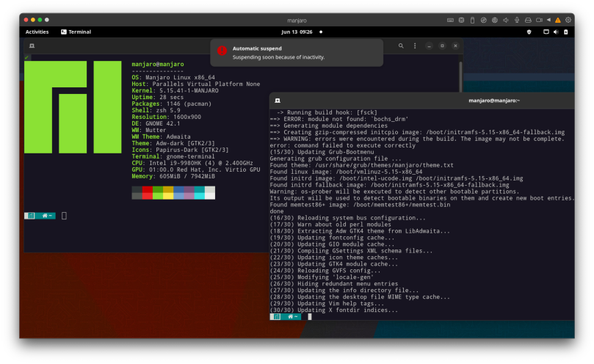
Task: Click the manjaro@manjaro heading in neofetch output
Action: click(x=158, y=64)
